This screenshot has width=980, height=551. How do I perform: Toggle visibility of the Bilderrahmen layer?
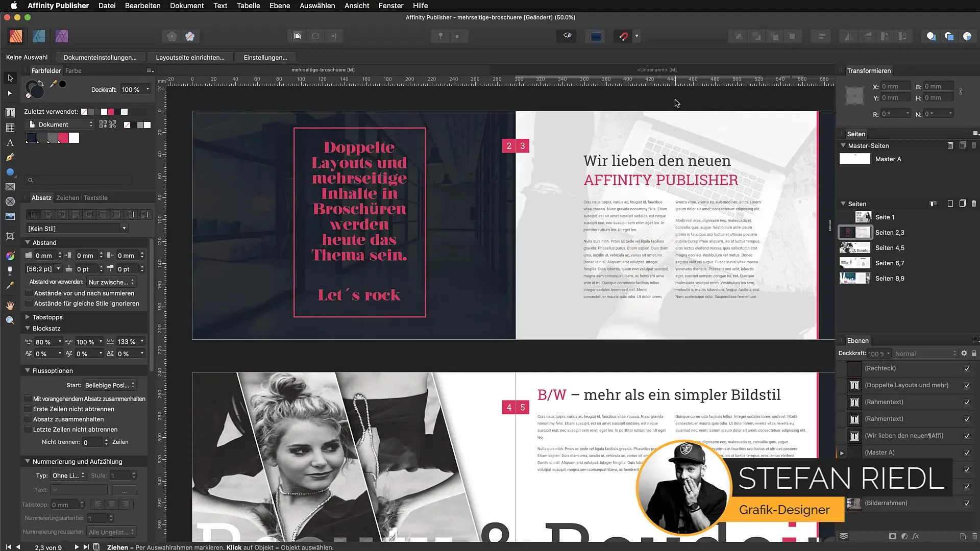point(967,503)
